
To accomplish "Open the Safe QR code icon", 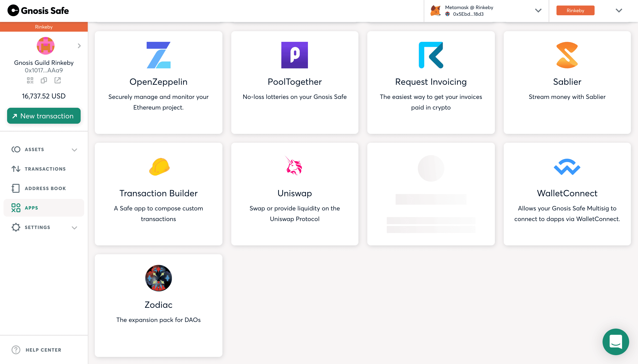I will point(30,80).
